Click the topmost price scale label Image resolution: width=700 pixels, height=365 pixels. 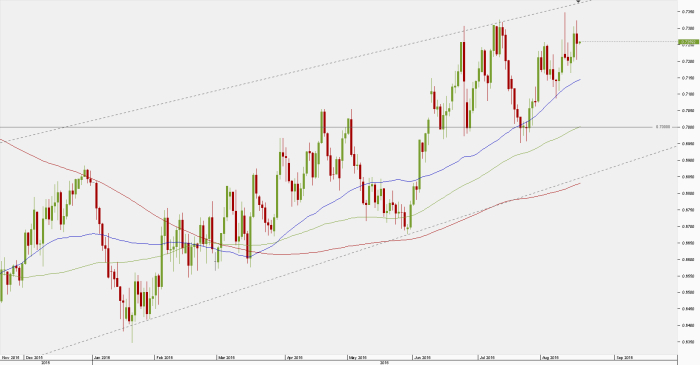pyautogui.click(x=688, y=12)
